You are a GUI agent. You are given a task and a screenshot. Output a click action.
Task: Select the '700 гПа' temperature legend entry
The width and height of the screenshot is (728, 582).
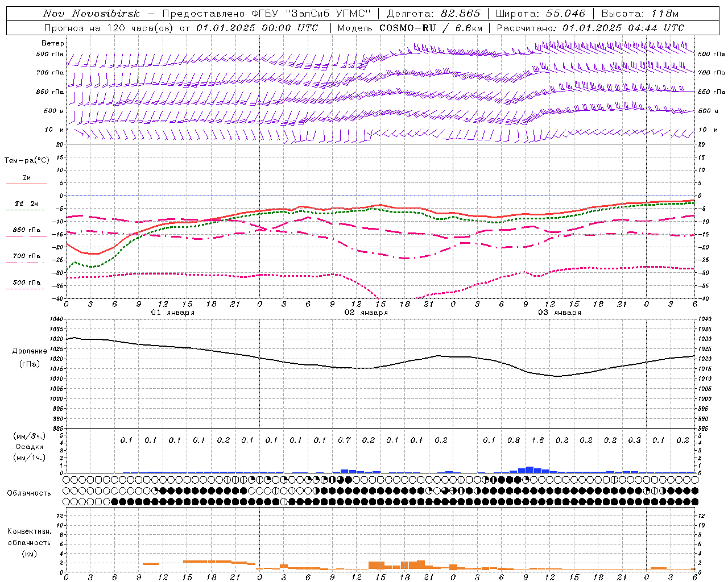point(27,256)
